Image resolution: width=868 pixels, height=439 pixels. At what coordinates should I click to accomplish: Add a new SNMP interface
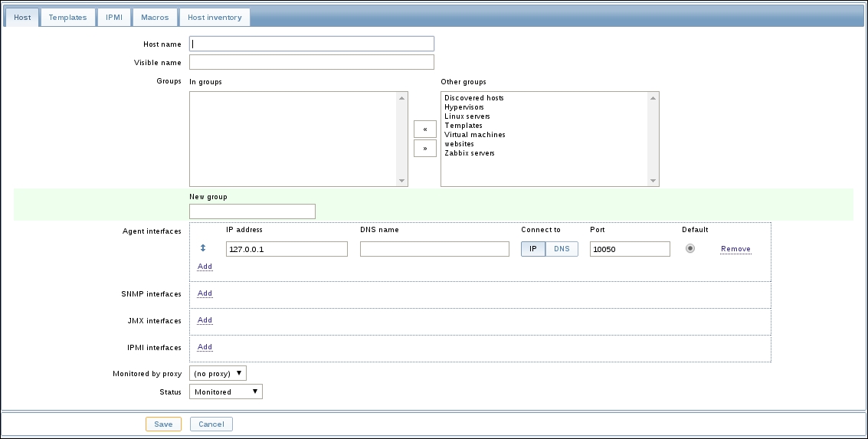(x=205, y=293)
